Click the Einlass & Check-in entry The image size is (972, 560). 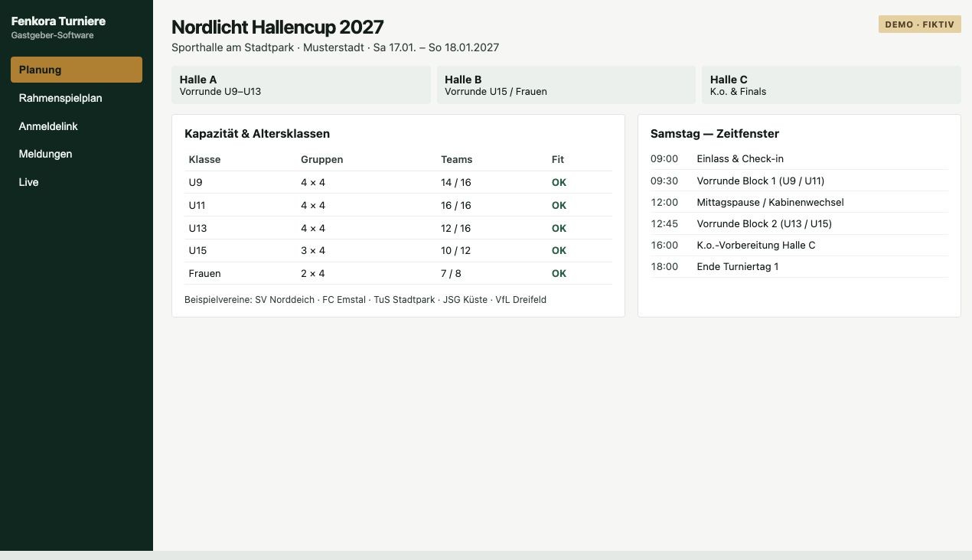(x=740, y=159)
